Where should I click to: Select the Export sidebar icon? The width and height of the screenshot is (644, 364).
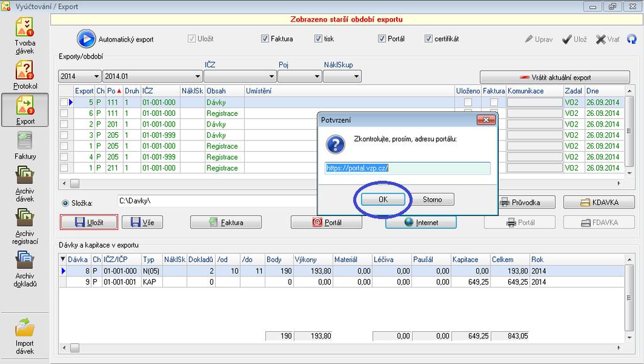click(25, 110)
